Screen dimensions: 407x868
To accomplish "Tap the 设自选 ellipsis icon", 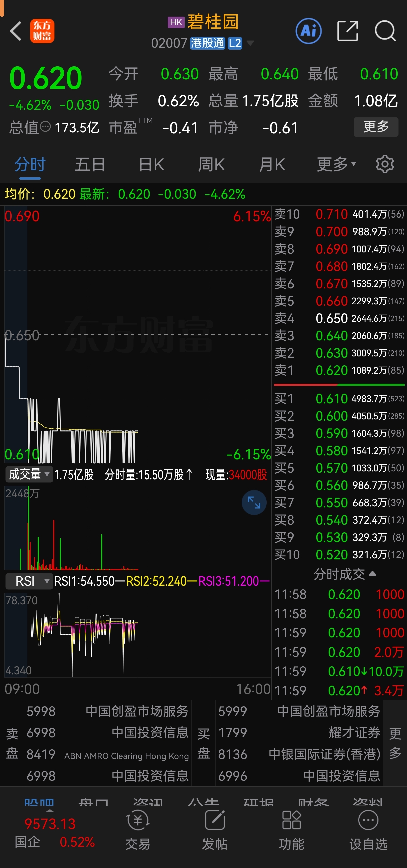I will [x=368, y=820].
